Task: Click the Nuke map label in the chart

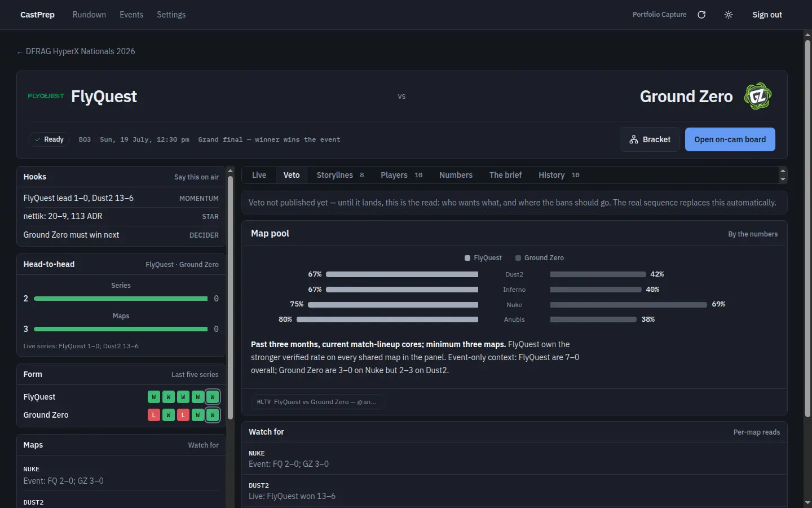Action: pyautogui.click(x=514, y=305)
